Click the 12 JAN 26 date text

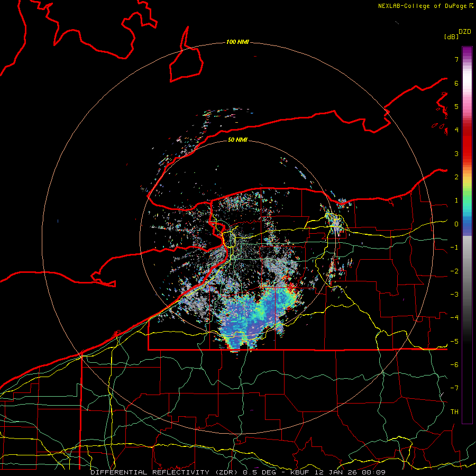pyautogui.click(x=336, y=472)
